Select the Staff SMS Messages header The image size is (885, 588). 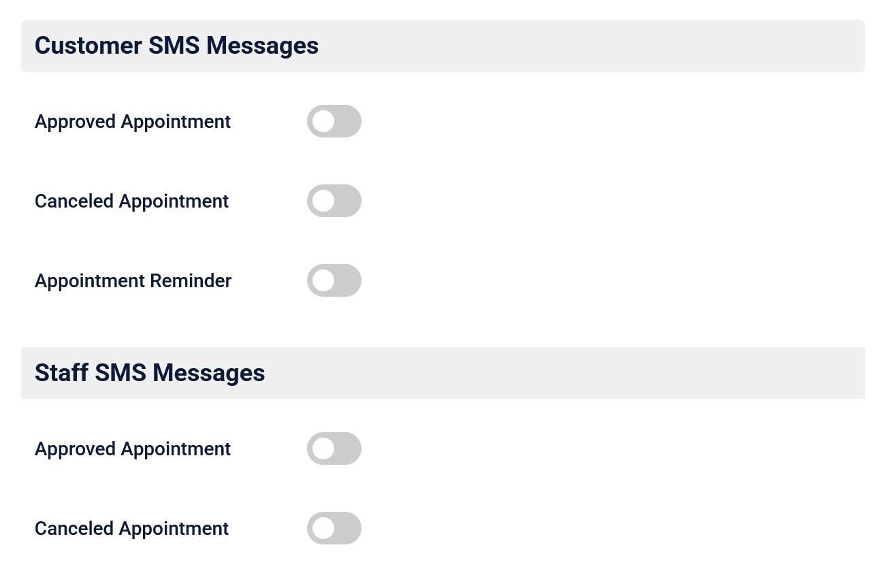pyautogui.click(x=150, y=373)
